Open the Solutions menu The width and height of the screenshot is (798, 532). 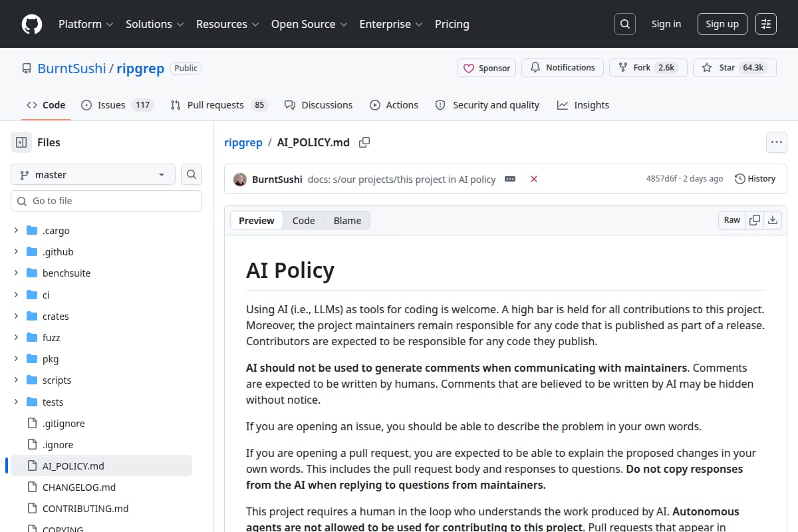[x=154, y=24]
